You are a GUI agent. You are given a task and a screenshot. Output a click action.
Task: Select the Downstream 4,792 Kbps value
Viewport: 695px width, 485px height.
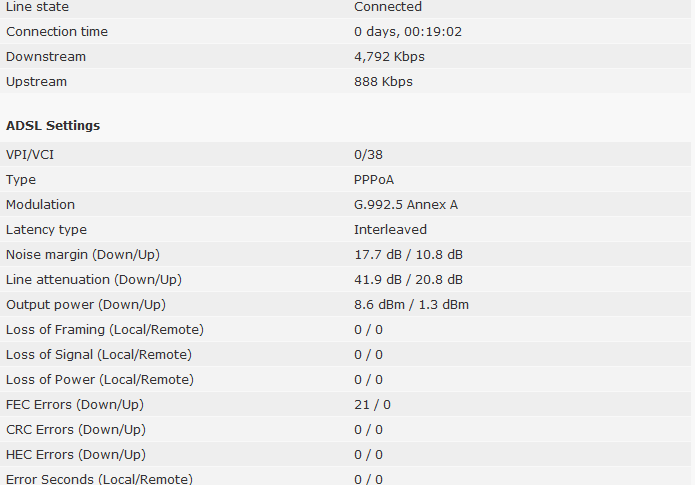(391, 57)
